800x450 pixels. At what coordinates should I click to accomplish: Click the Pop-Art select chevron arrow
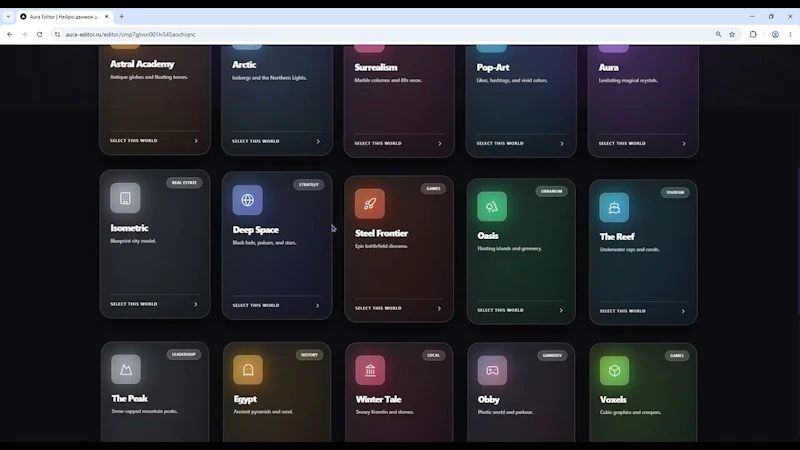point(562,143)
